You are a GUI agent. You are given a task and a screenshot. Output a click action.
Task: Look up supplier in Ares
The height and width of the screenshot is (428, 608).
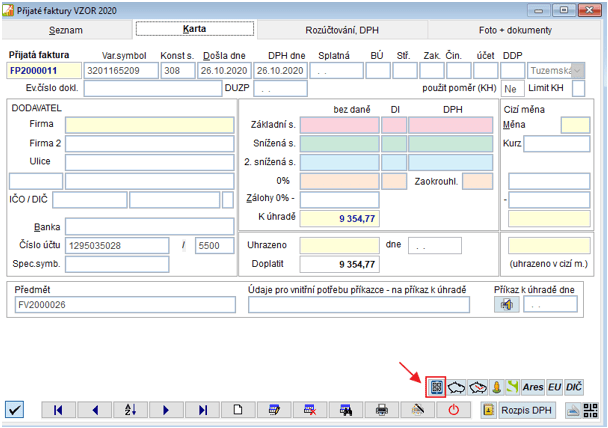point(533,387)
